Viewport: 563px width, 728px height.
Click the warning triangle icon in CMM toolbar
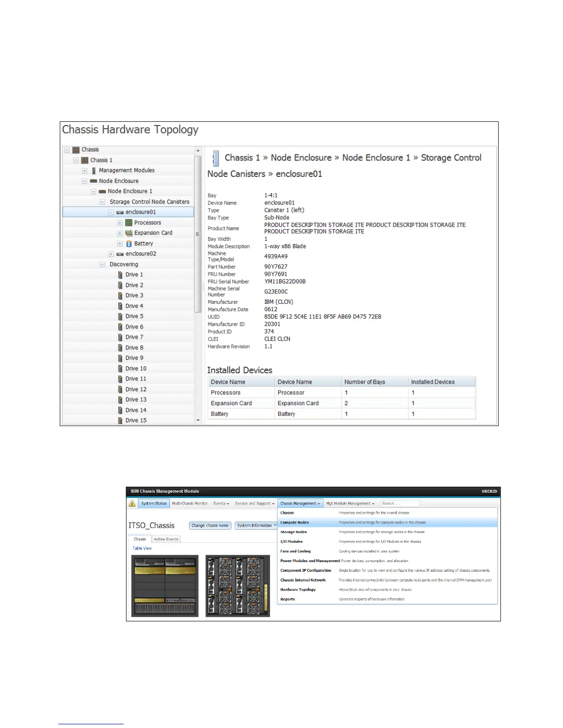click(x=132, y=504)
